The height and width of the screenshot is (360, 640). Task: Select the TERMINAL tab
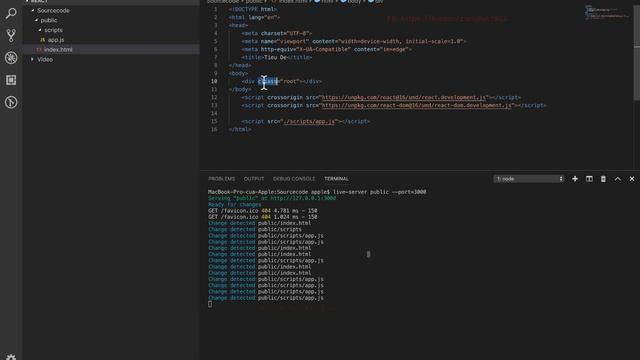tap(336, 179)
